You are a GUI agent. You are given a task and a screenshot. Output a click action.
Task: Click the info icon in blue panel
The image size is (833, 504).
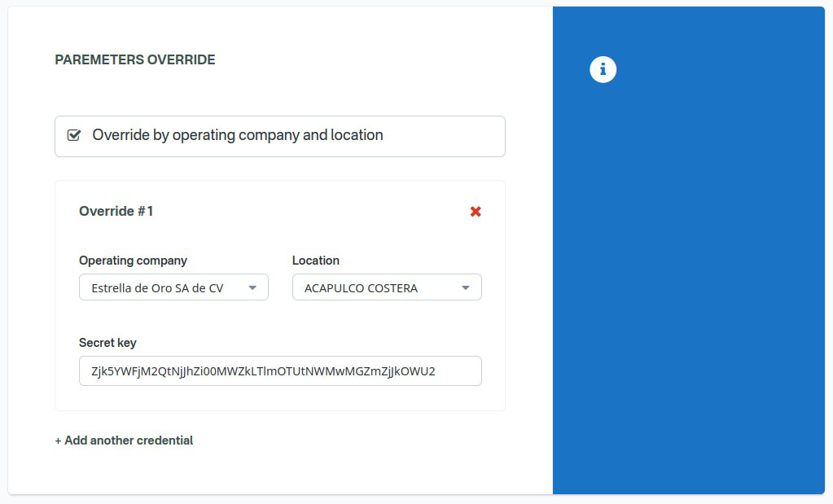coord(603,70)
